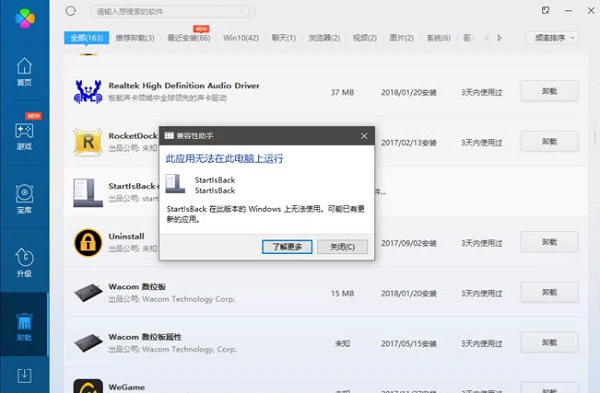Click the RocketDock R icon
The image size is (600, 393).
[x=88, y=142]
